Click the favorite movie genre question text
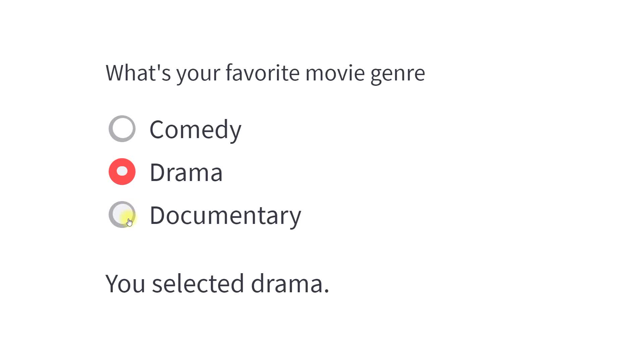This screenshot has height=362, width=644. tap(265, 73)
